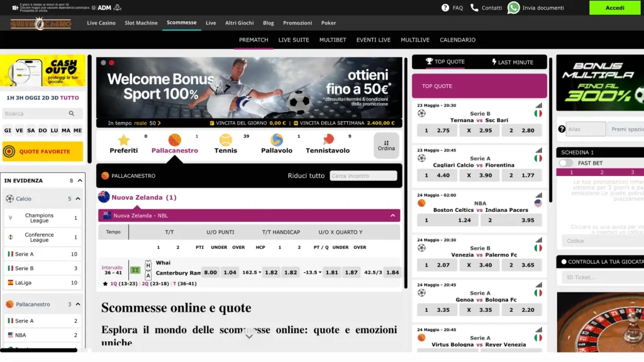Open the -13.5 handicap dropdown

313,272
